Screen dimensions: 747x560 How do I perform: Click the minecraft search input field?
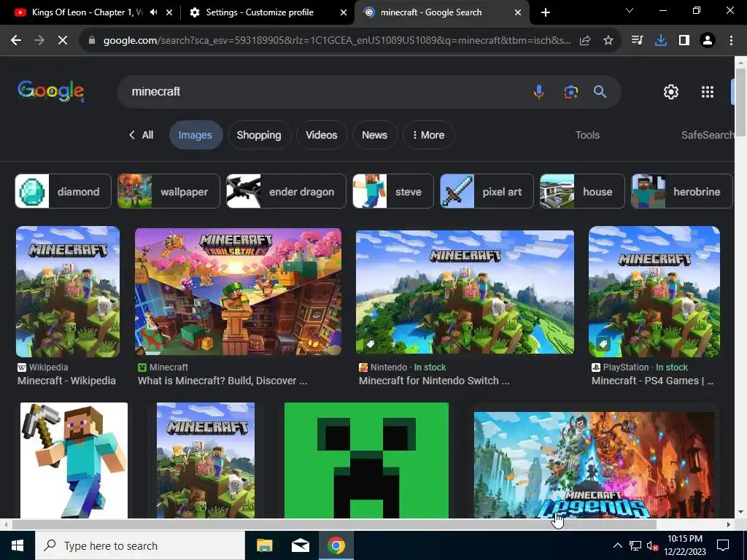pos(324,91)
